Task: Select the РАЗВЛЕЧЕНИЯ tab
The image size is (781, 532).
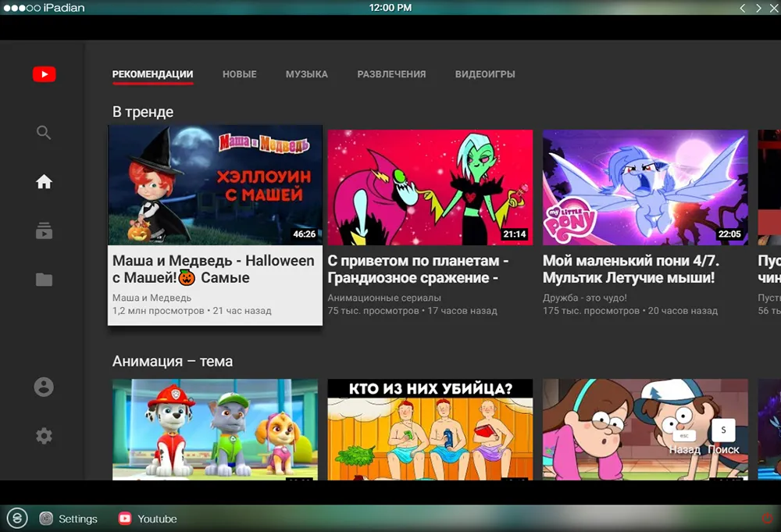Action: click(x=391, y=74)
